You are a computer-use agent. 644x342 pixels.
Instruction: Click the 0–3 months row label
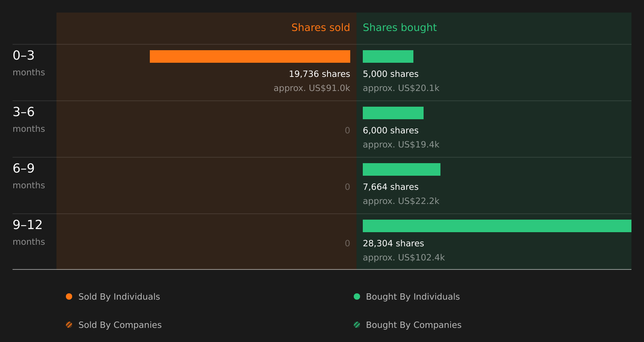(x=29, y=63)
